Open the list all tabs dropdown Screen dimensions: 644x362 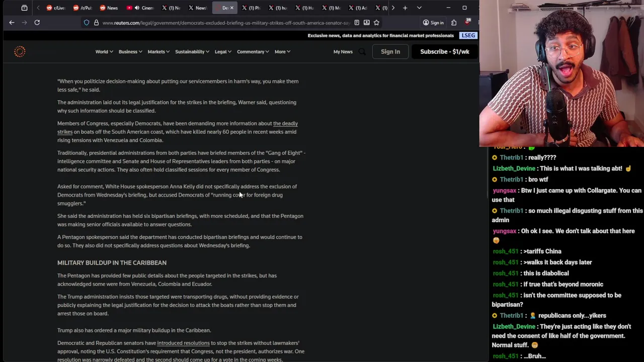coord(419,8)
